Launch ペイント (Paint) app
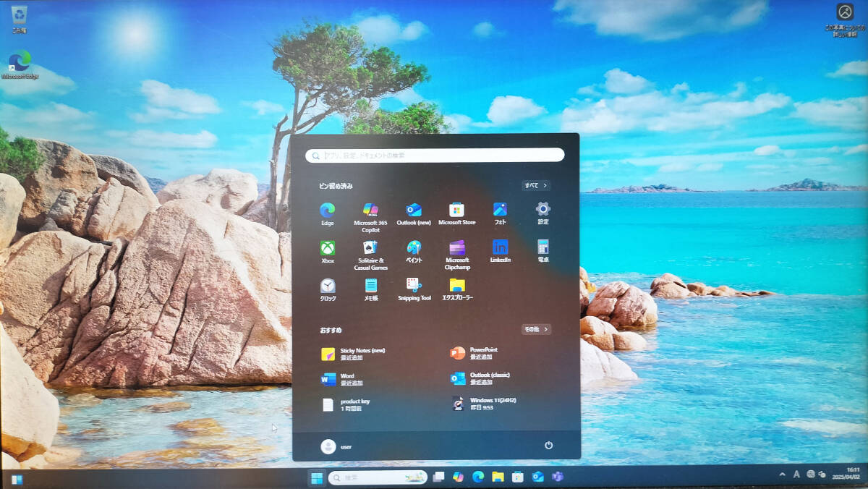The width and height of the screenshot is (868, 489). pyautogui.click(x=414, y=251)
